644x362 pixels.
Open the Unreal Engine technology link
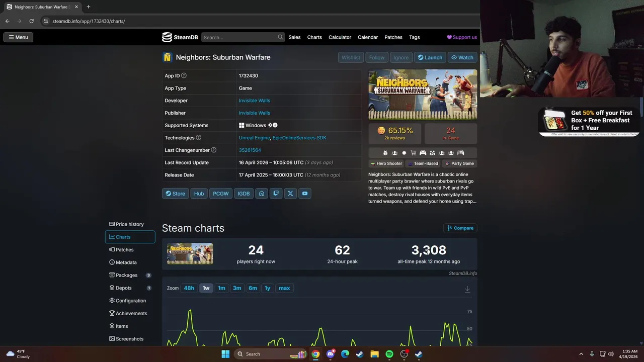coord(255,138)
